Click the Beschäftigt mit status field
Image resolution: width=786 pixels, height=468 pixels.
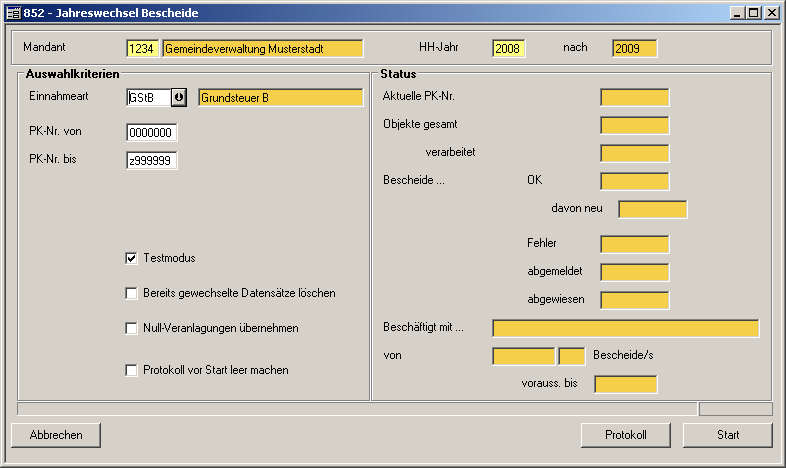[x=625, y=328]
